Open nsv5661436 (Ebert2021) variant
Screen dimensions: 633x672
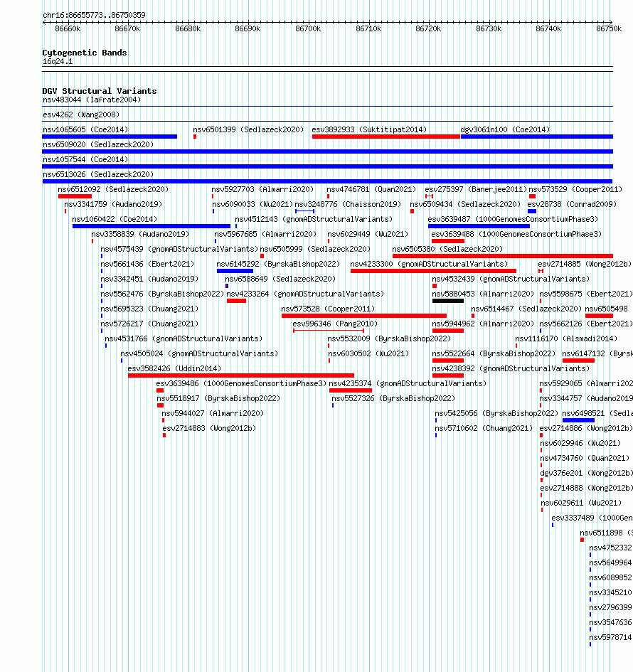[147, 265]
